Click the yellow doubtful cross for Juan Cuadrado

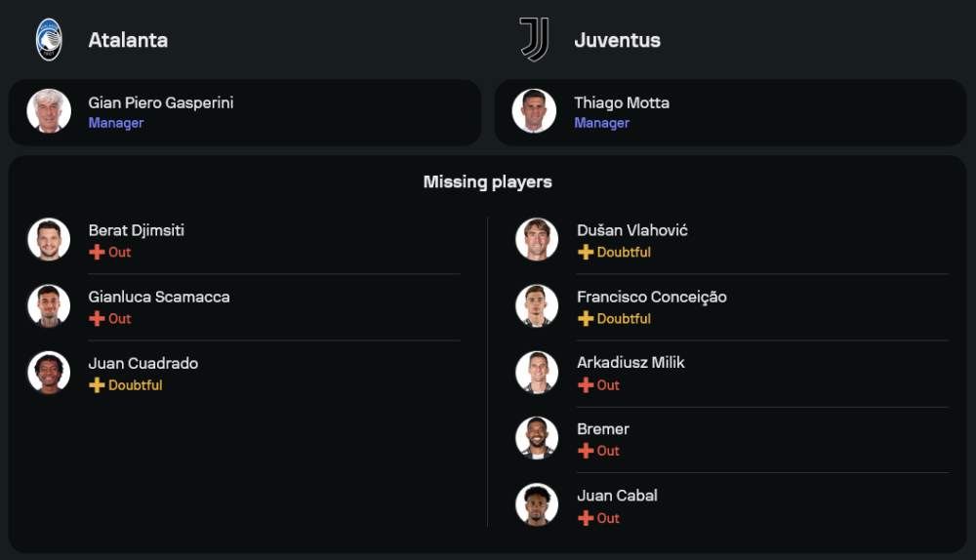[x=97, y=385]
